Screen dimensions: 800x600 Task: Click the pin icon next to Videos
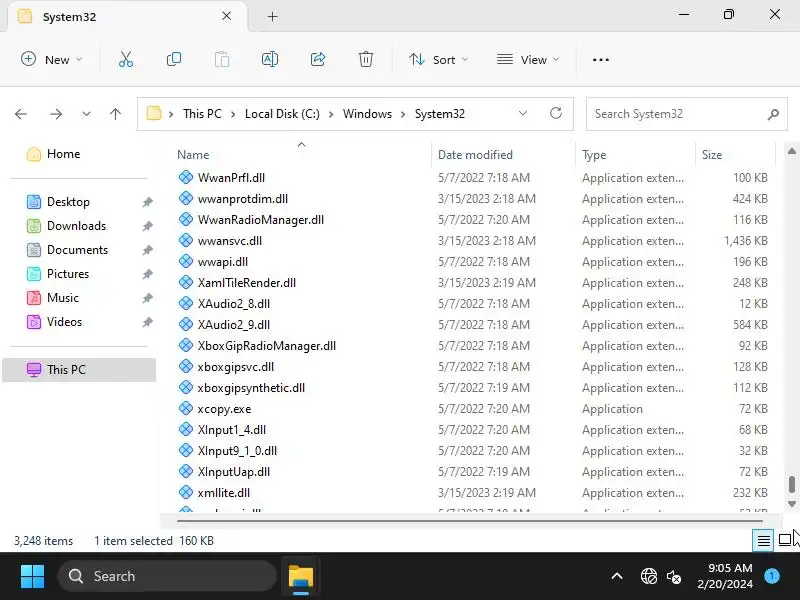click(x=147, y=322)
